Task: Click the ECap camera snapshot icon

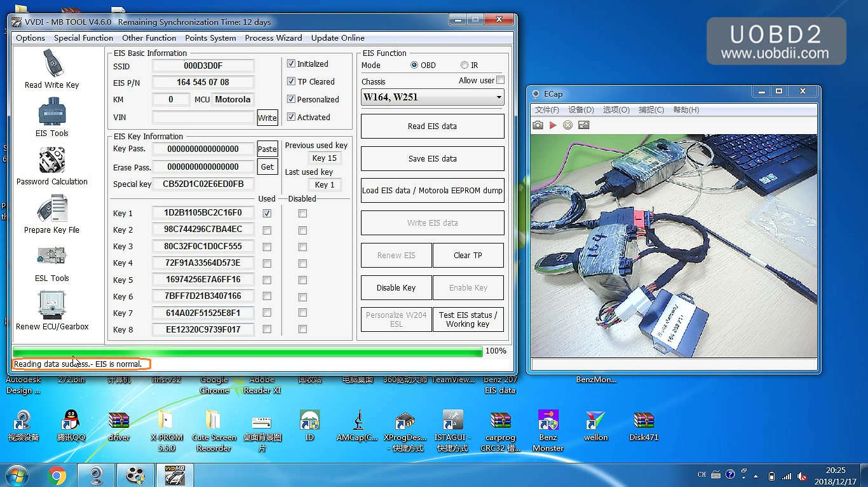Action: click(538, 125)
